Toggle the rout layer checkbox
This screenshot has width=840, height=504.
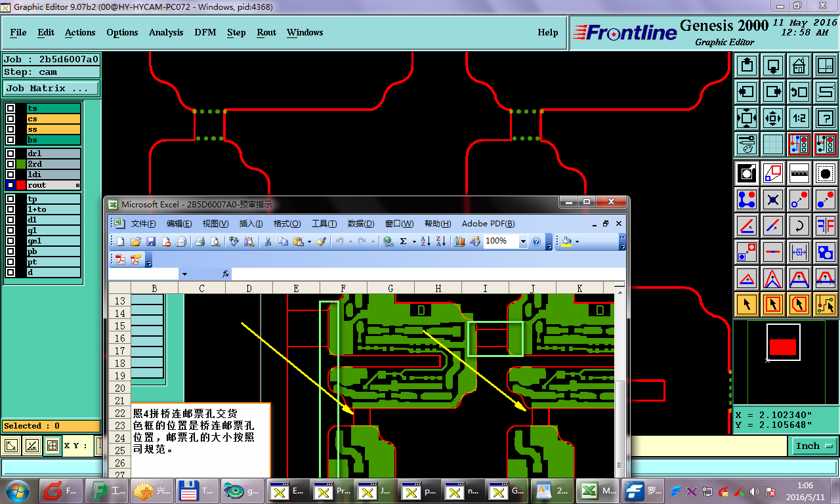[10, 185]
